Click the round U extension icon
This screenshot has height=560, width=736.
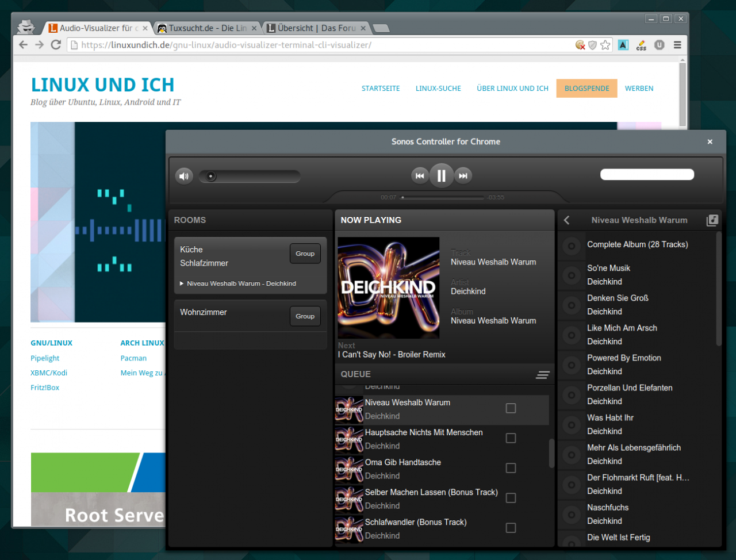tap(660, 45)
